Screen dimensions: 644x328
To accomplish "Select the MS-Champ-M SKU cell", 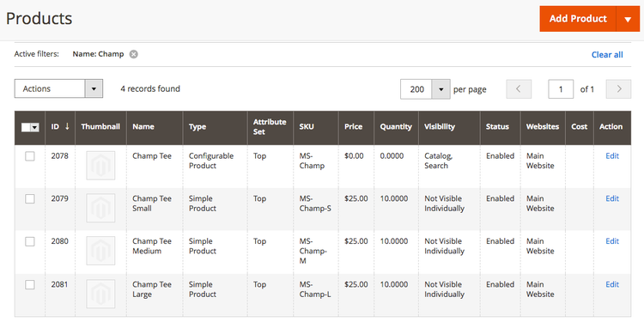I will [315, 252].
